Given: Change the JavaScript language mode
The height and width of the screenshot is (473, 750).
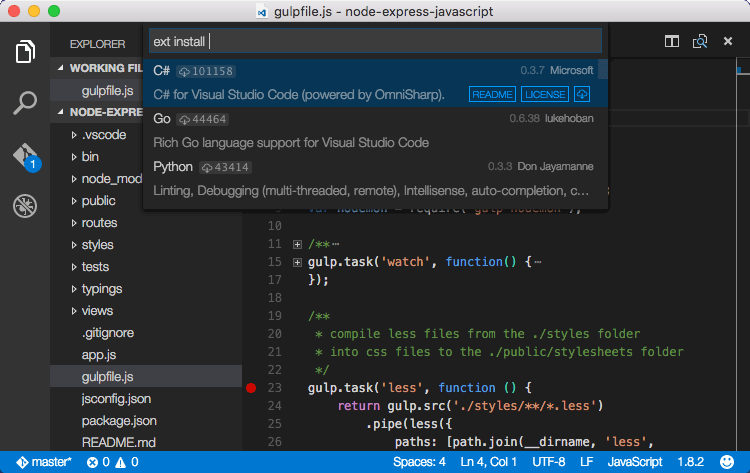Looking at the screenshot, I should coord(634,462).
